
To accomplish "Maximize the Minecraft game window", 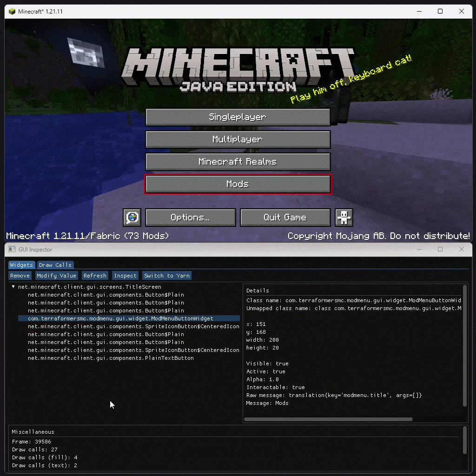I will 440,12.
